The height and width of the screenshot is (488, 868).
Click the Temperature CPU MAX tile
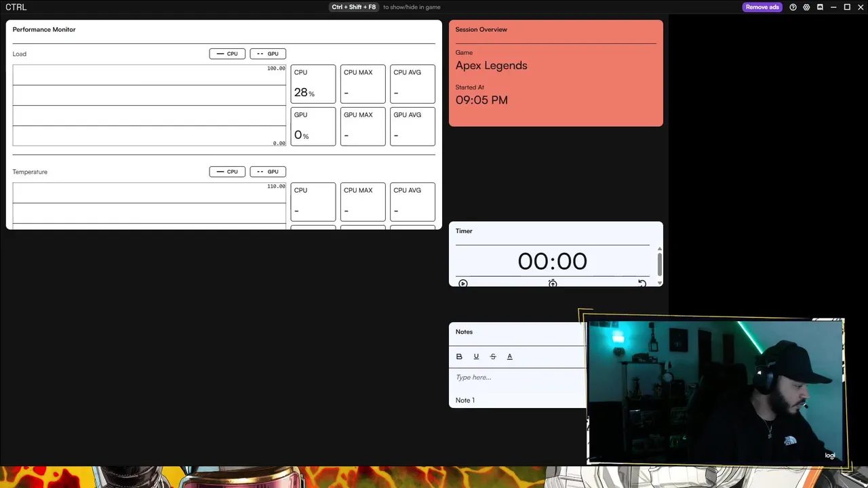363,202
